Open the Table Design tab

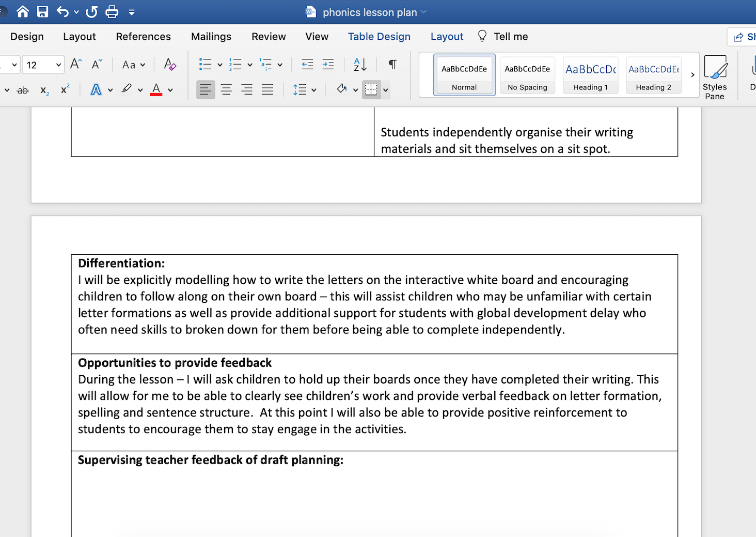click(379, 36)
